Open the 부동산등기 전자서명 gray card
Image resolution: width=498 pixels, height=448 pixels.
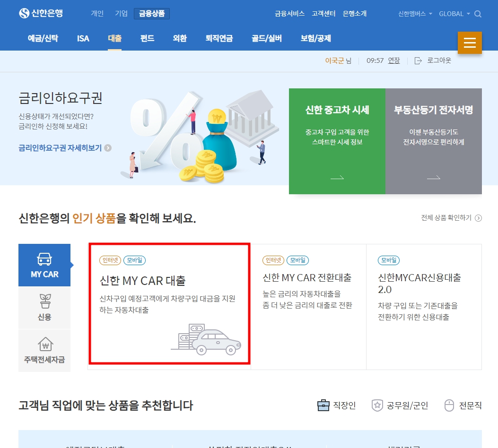(434, 141)
